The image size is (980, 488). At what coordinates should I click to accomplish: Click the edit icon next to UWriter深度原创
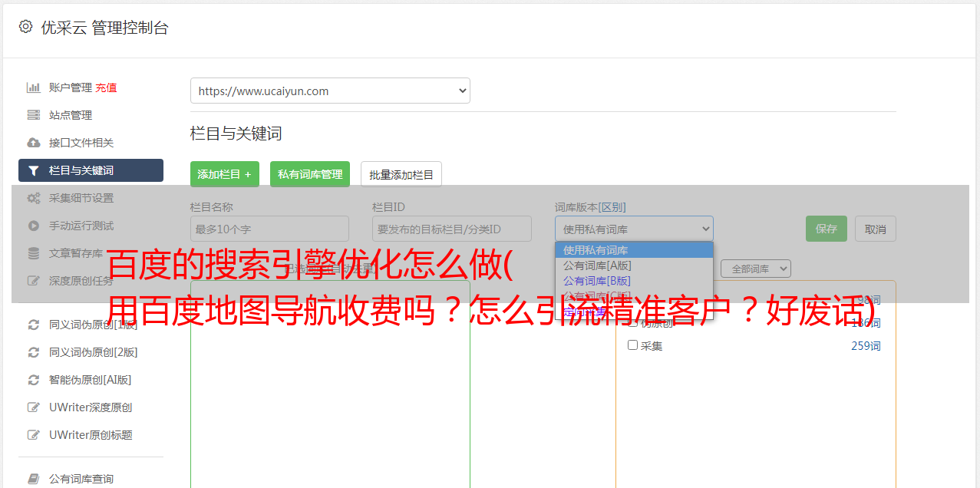33,407
